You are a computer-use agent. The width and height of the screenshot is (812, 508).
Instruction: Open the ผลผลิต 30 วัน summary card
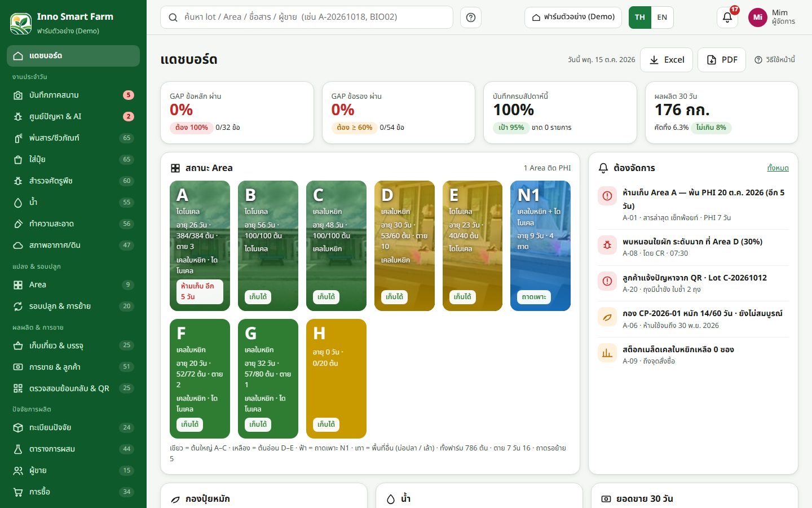click(722, 112)
